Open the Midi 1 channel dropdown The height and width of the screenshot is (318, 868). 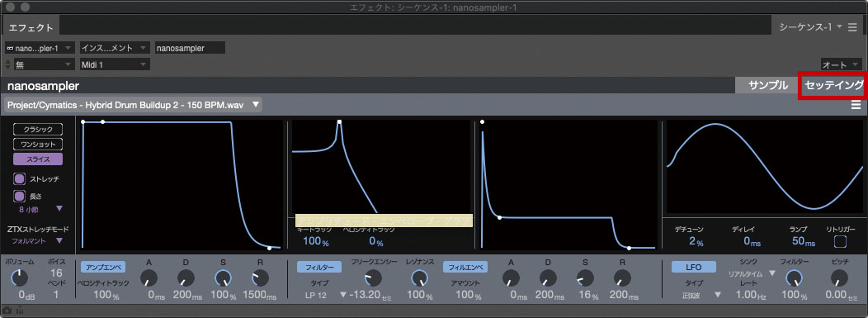coord(115,64)
